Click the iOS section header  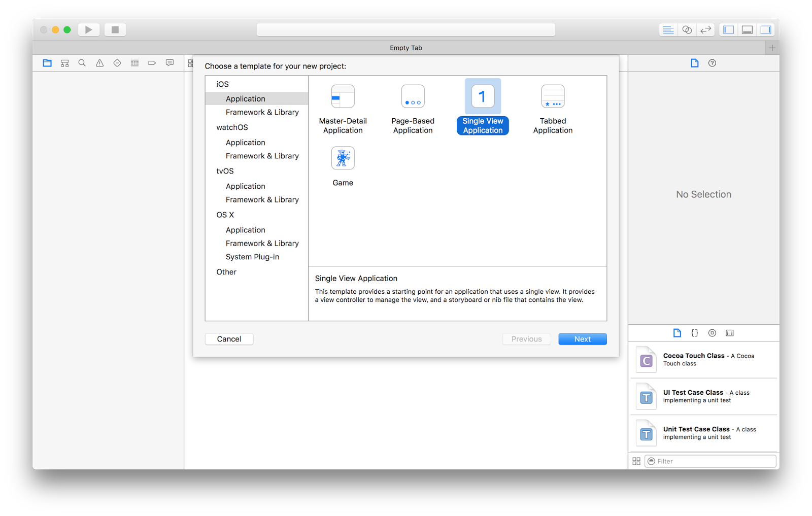tap(222, 84)
